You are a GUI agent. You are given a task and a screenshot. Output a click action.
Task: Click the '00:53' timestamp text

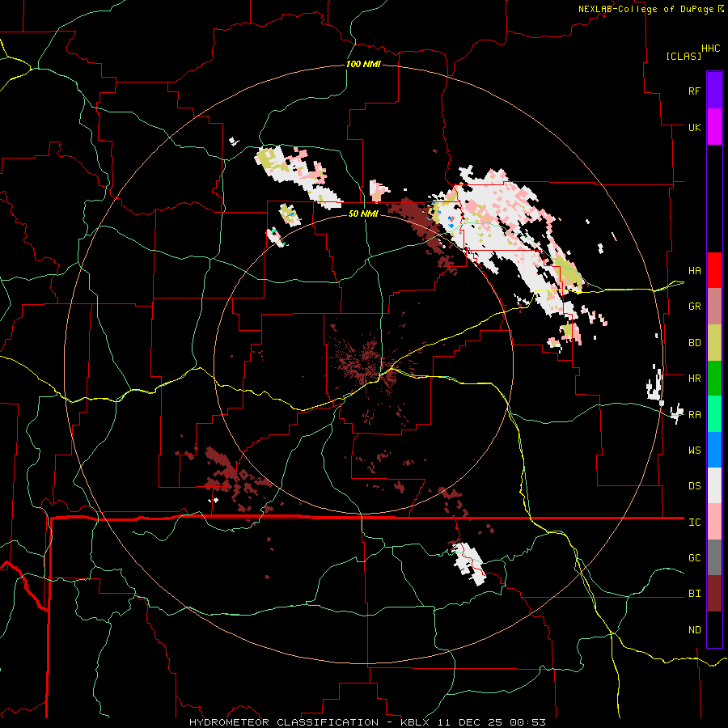pyautogui.click(x=527, y=722)
